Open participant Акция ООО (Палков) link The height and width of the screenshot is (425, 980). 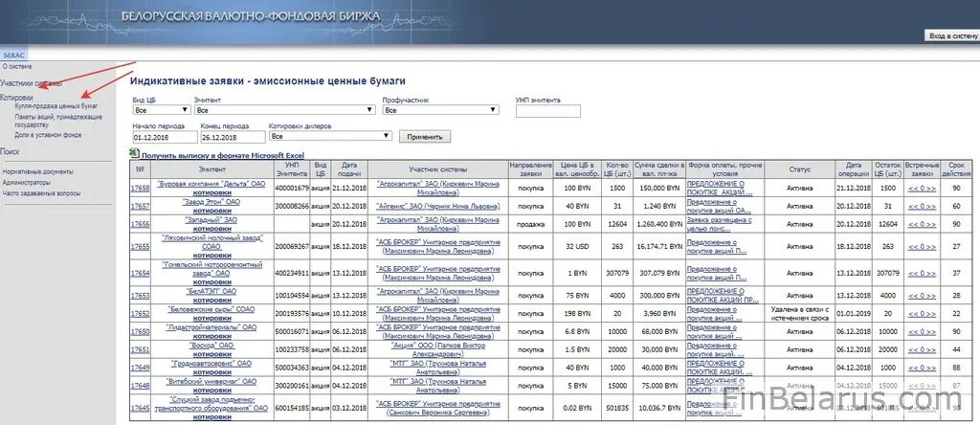[437, 349]
